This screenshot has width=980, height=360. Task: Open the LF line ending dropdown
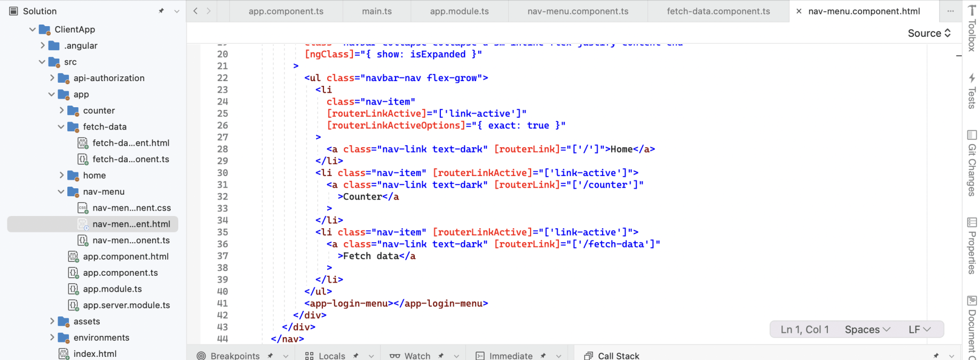click(919, 330)
